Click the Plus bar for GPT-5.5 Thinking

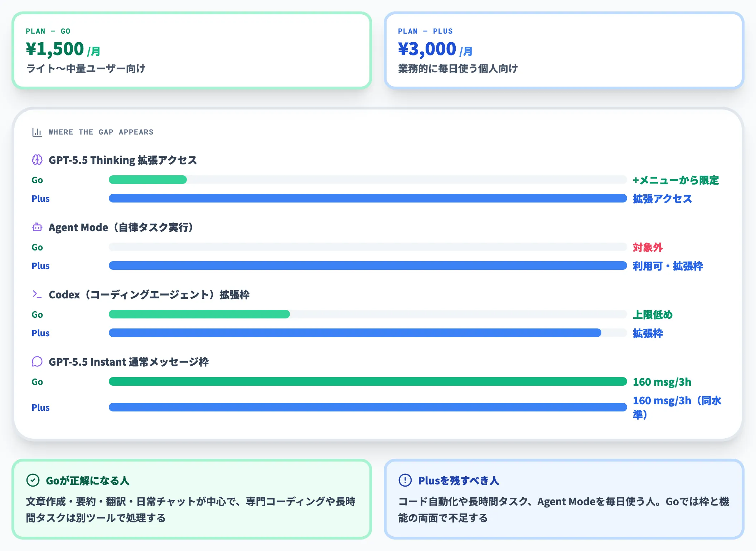pyautogui.click(x=368, y=198)
